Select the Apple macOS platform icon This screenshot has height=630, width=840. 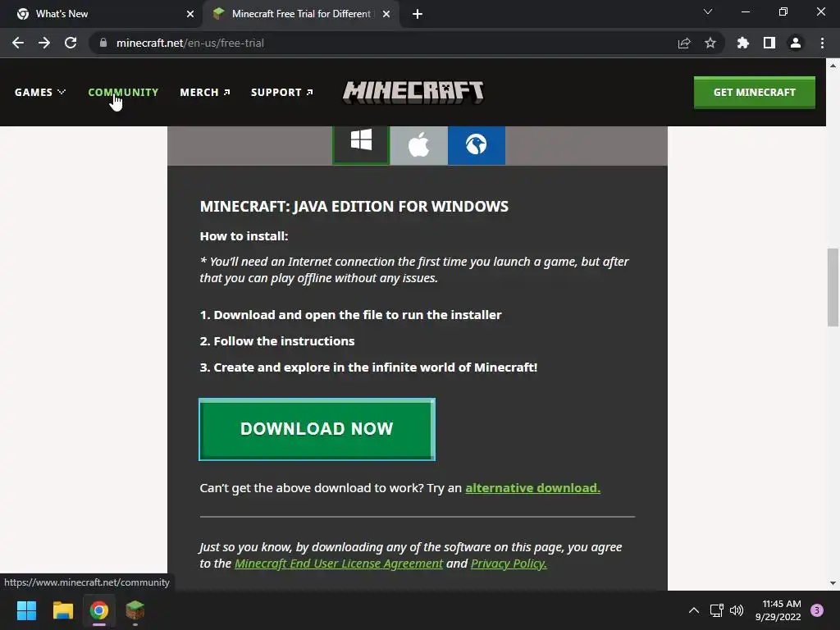tap(418, 144)
